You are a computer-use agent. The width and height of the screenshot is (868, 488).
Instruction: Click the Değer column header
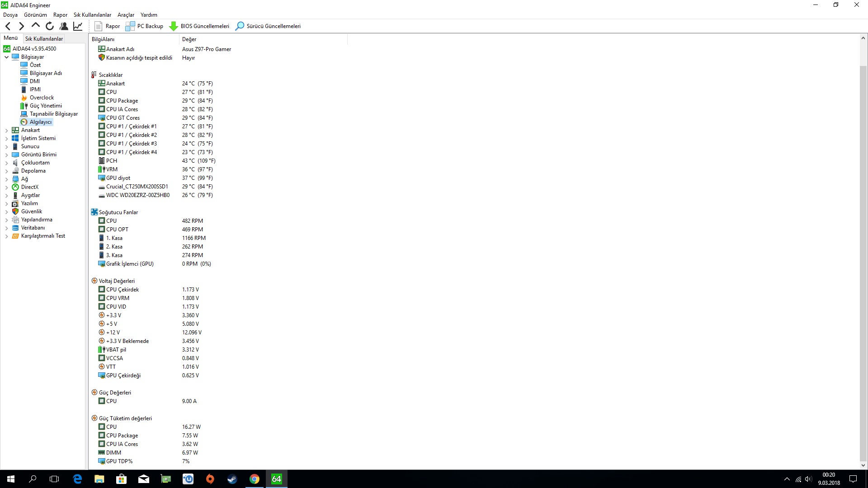(x=264, y=39)
